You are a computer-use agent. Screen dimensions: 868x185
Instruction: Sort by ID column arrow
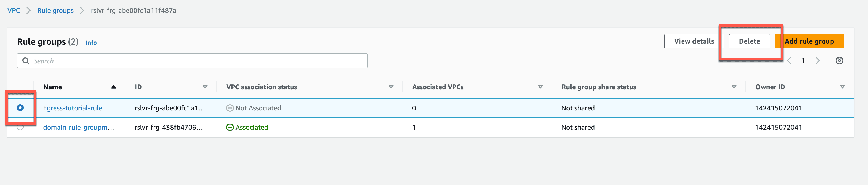point(205,87)
